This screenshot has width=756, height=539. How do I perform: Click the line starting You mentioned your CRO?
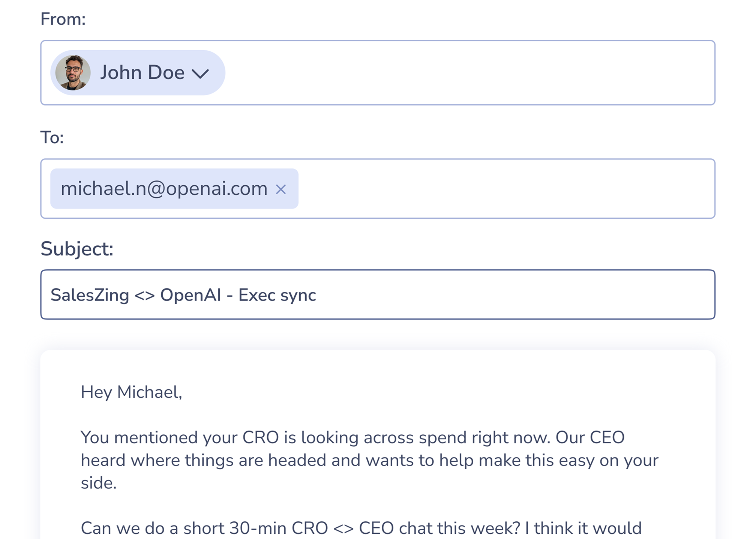pos(352,437)
